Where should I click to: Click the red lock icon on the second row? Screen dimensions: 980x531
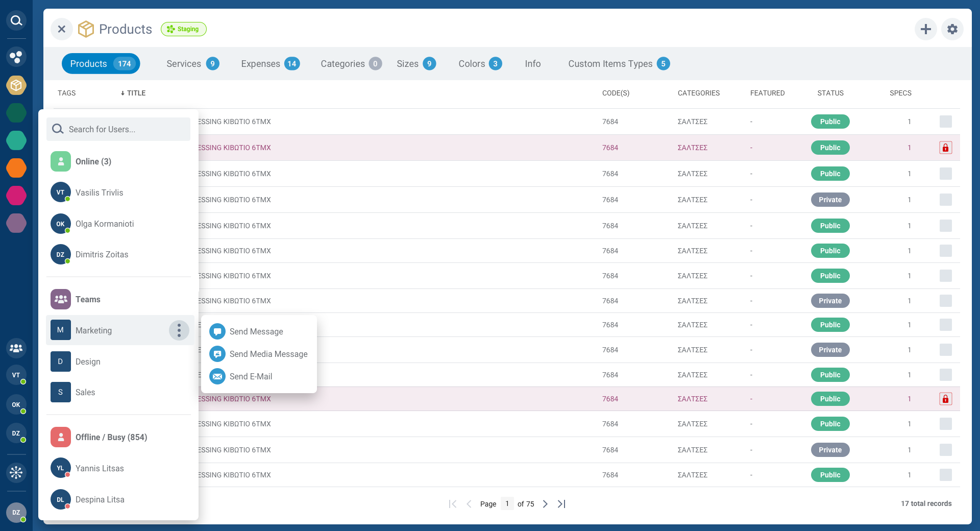tap(945, 148)
